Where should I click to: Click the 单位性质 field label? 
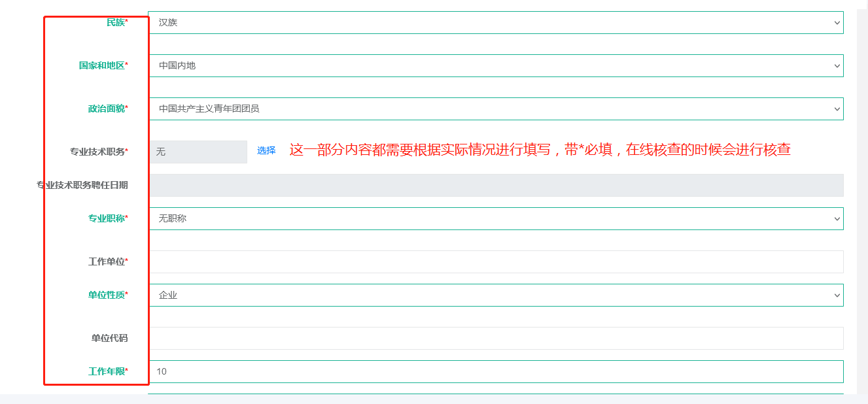(107, 295)
